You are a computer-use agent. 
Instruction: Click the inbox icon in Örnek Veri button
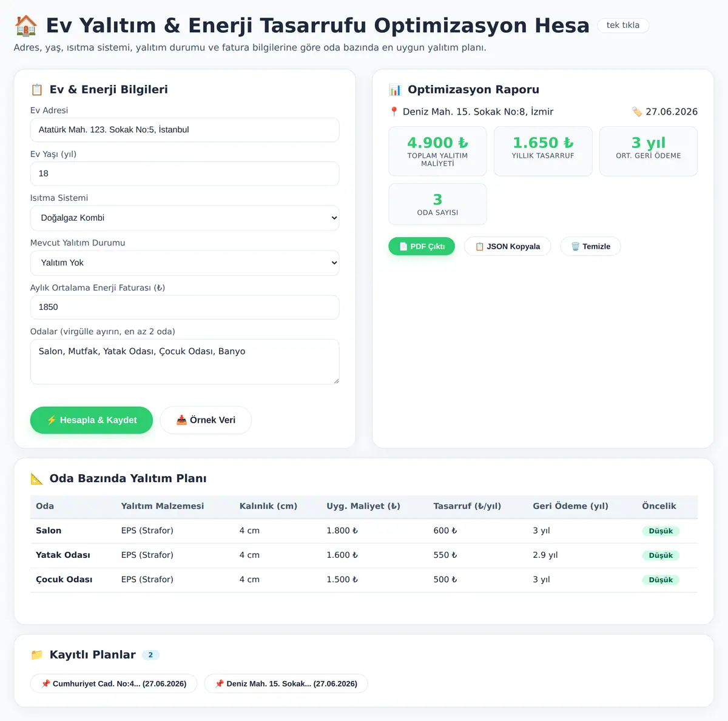tap(181, 420)
